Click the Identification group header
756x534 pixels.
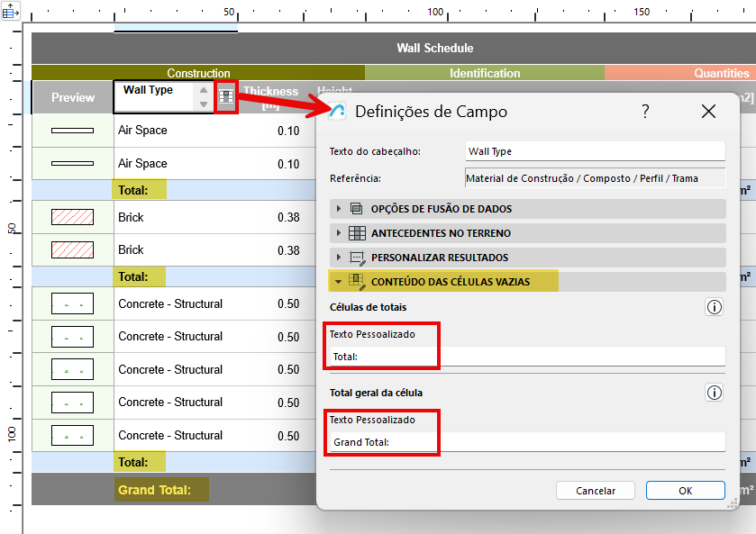pyautogui.click(x=485, y=73)
